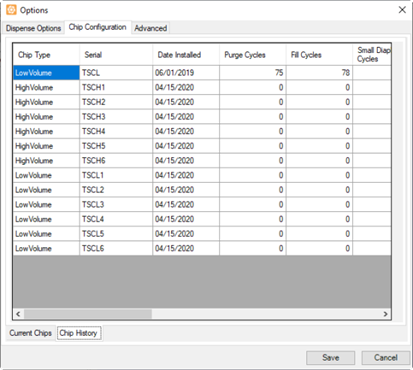Click the right arrow of horizontal scrollbar
This screenshot has width=413, height=370.
[385, 314]
